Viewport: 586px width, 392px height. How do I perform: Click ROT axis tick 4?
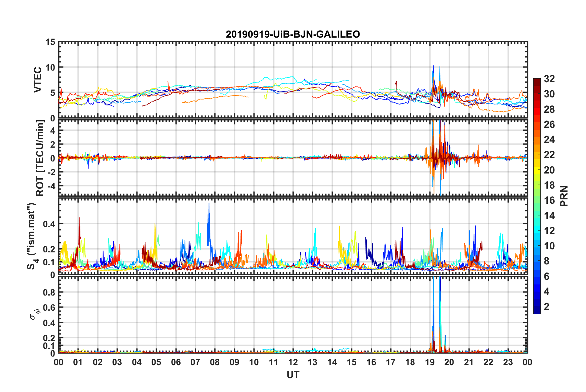tap(53, 130)
